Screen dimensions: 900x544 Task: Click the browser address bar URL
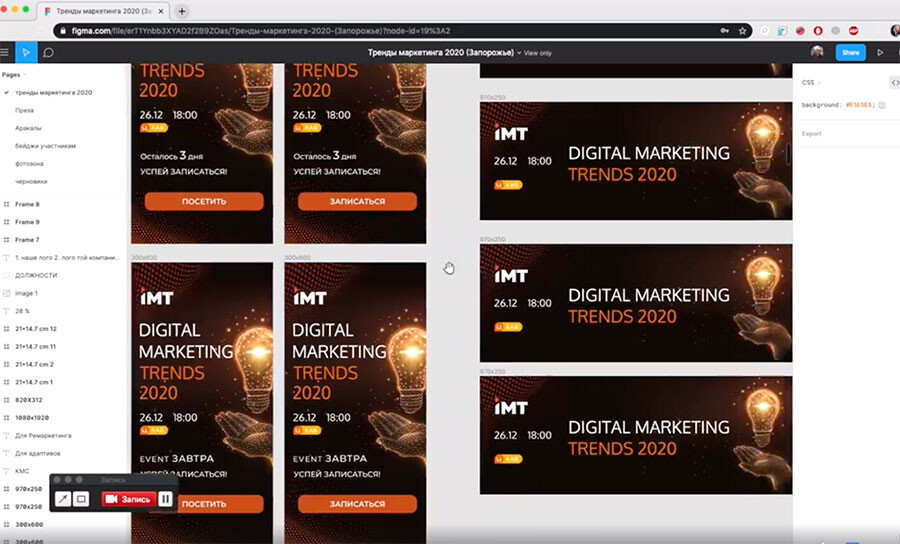click(x=261, y=31)
